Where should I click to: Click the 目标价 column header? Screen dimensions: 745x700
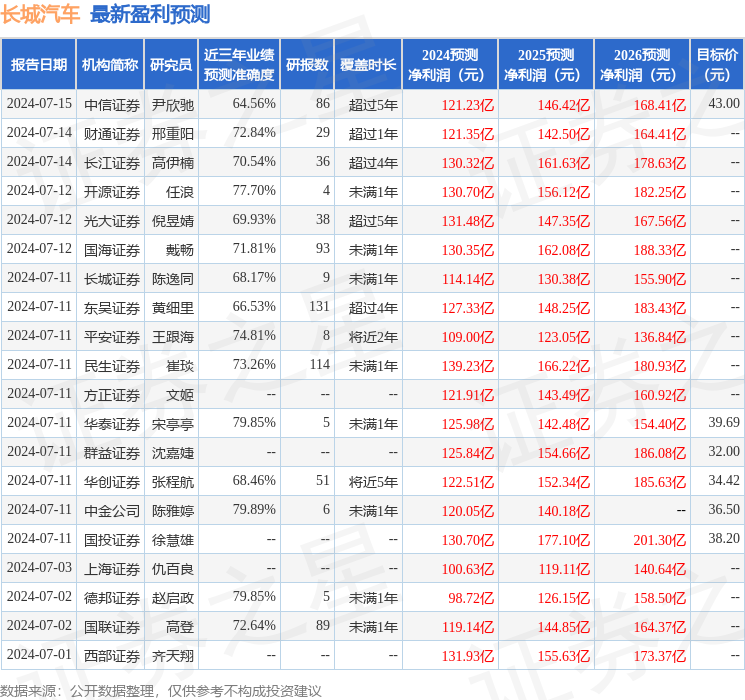pyautogui.click(x=717, y=65)
